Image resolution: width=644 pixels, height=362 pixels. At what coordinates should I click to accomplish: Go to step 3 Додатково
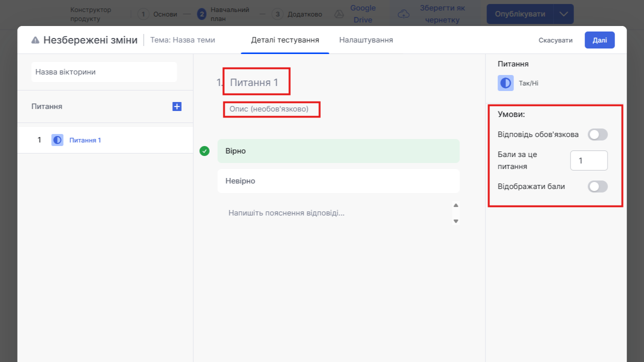298,14
